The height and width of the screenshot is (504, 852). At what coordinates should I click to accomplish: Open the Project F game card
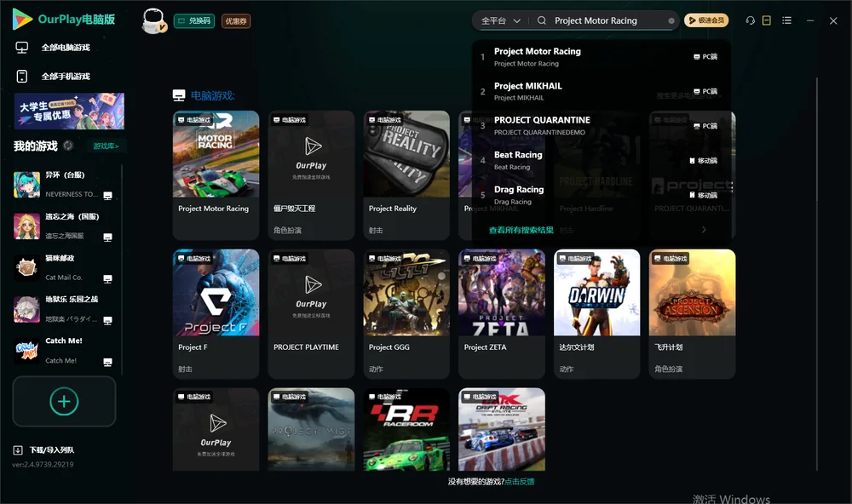pyautogui.click(x=216, y=314)
